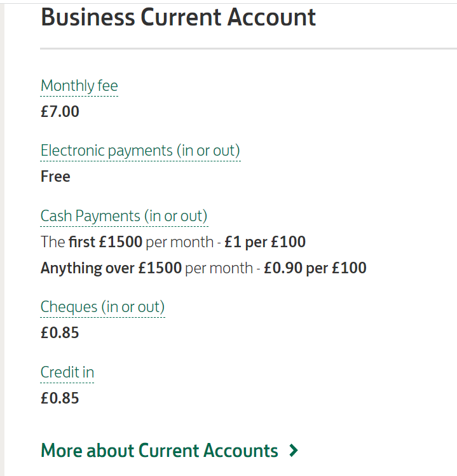Open the More about Current Accounts link
457x476 pixels.
tap(159, 451)
